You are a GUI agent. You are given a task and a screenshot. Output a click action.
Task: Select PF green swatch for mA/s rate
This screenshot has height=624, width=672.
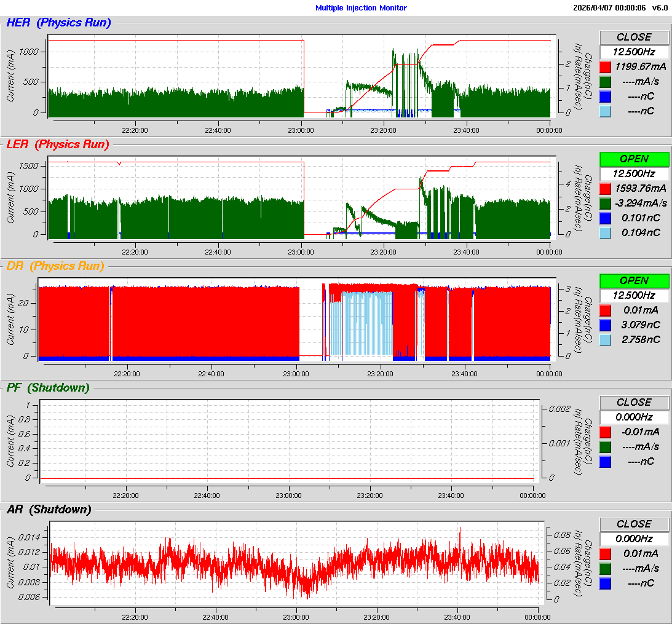coord(605,447)
